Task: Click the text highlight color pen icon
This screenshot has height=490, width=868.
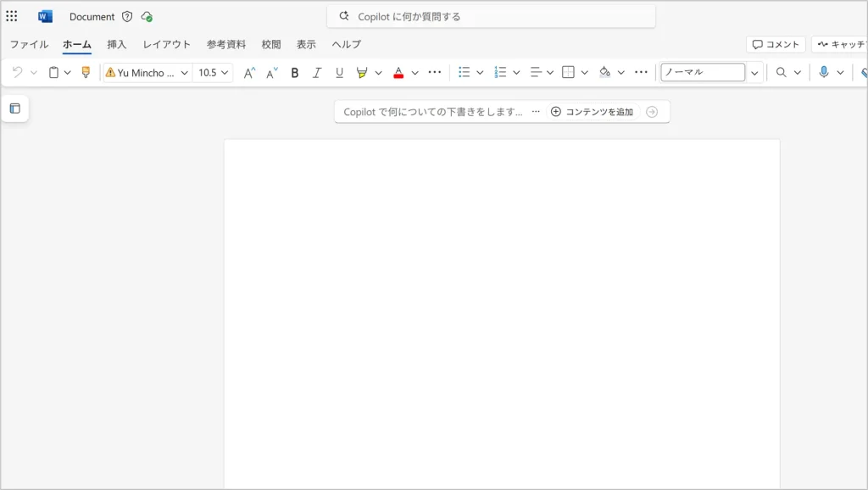Action: click(362, 73)
